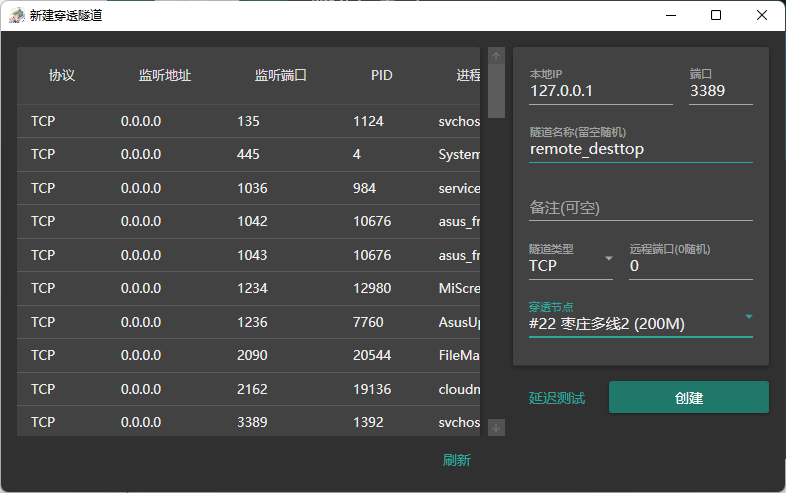Run the 延迟测试 latency test

tap(557, 398)
